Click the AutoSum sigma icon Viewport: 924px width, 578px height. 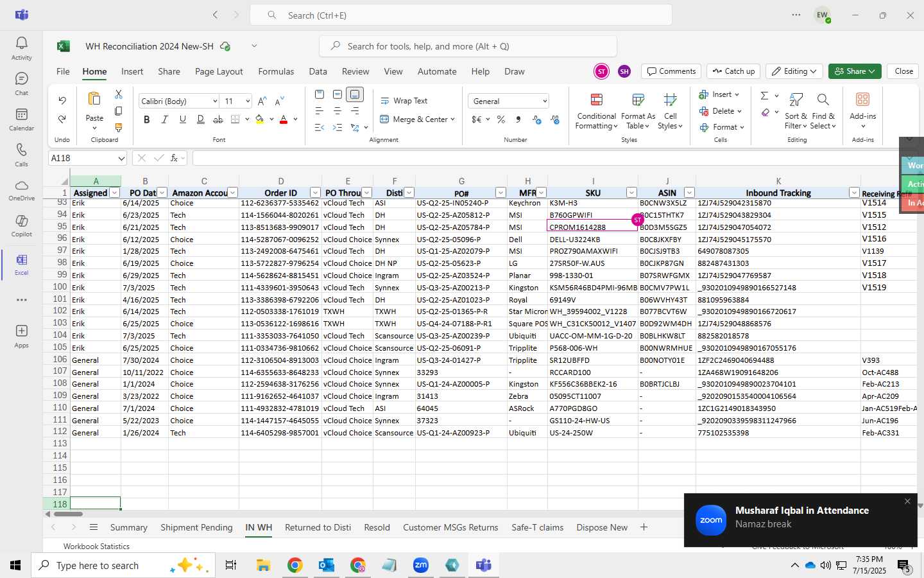(764, 95)
